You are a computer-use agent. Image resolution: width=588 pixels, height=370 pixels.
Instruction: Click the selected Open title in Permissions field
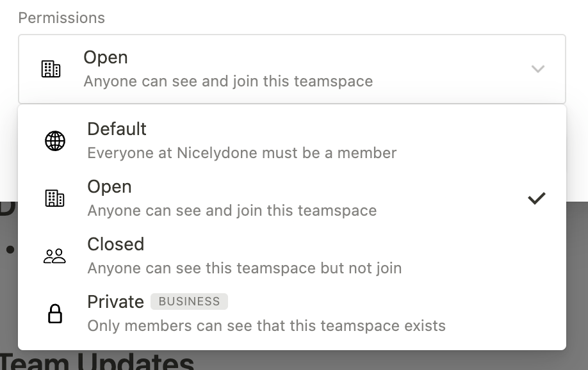pyautogui.click(x=106, y=58)
